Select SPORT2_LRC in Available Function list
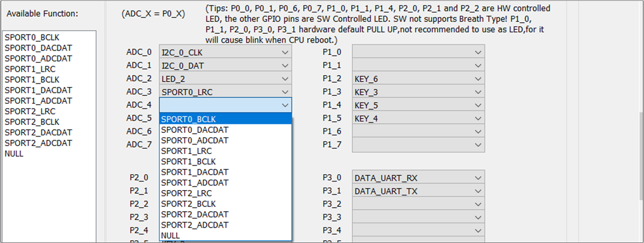Screen dimensions: 644x243 point(49,111)
